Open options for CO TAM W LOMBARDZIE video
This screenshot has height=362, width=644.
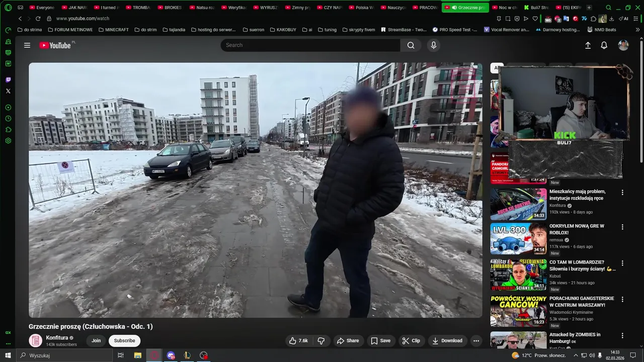click(622, 263)
